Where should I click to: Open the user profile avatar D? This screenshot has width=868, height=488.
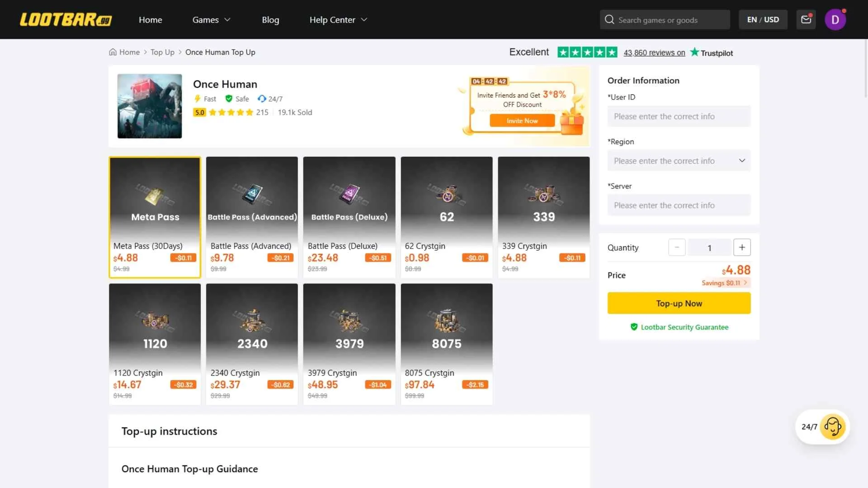[835, 19]
